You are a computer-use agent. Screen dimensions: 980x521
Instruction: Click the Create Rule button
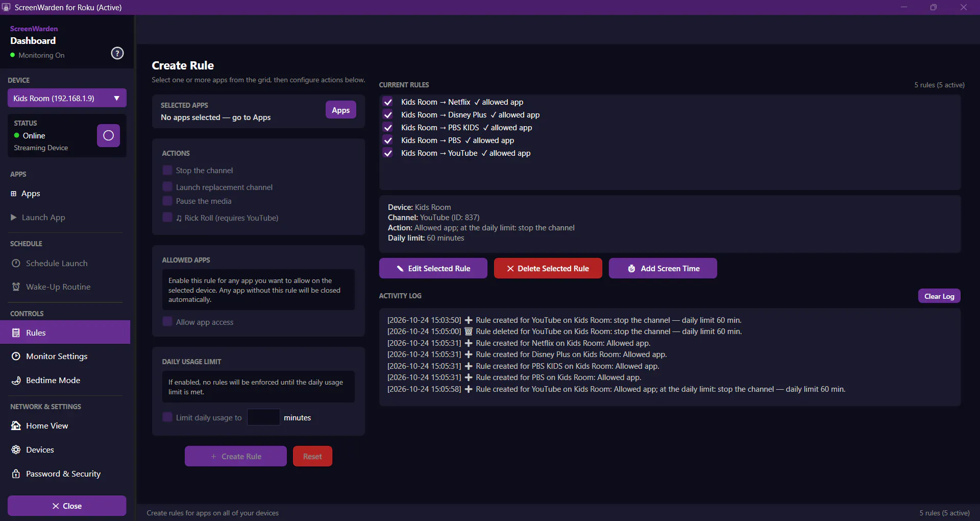(236, 456)
